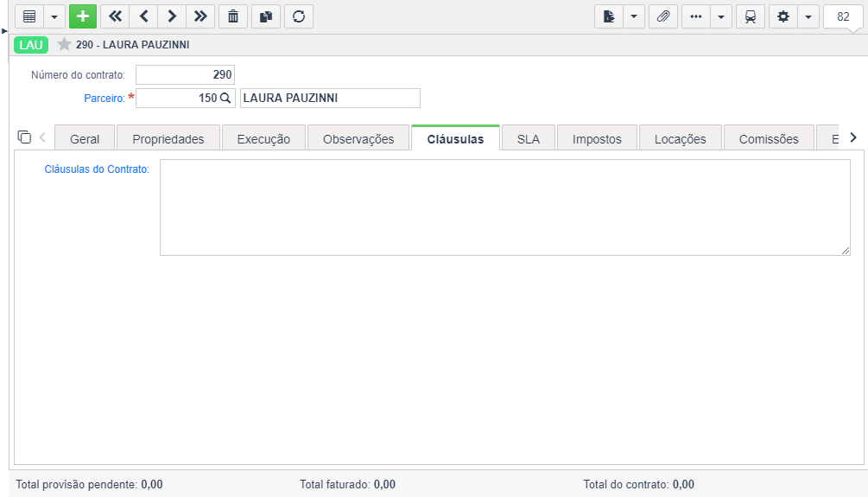
Task: Jump to the last record
Action: pos(200,16)
